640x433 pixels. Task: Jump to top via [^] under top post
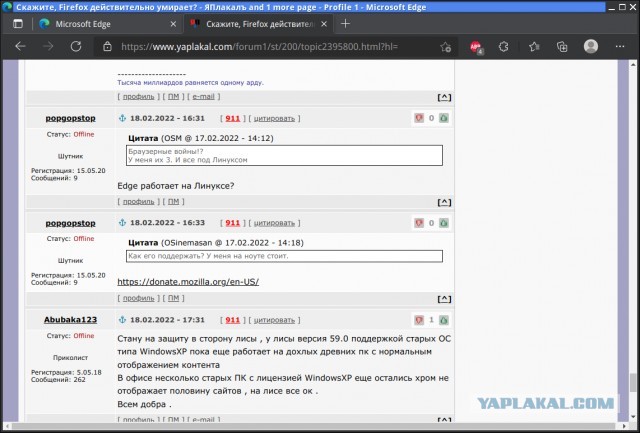pos(444,97)
